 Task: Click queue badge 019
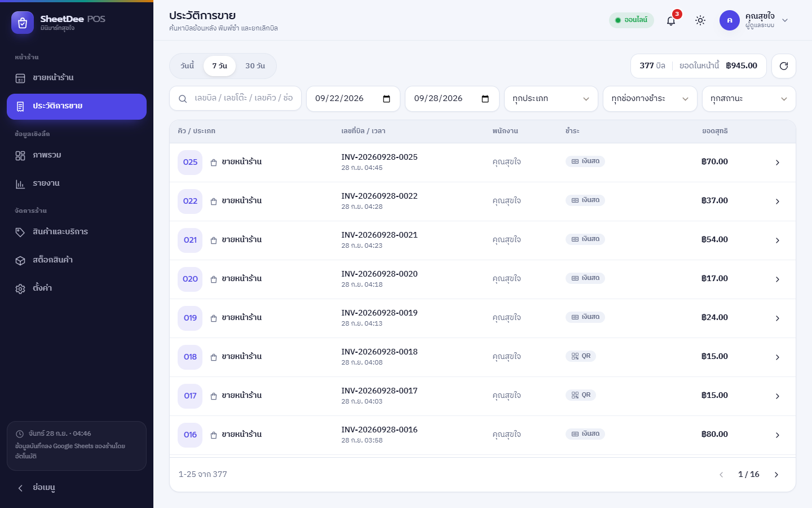[x=190, y=318]
